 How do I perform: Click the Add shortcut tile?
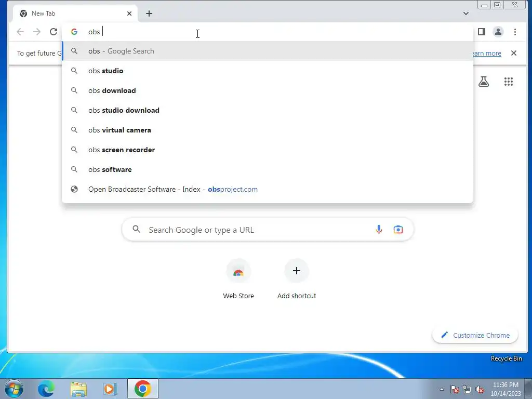[297, 280]
